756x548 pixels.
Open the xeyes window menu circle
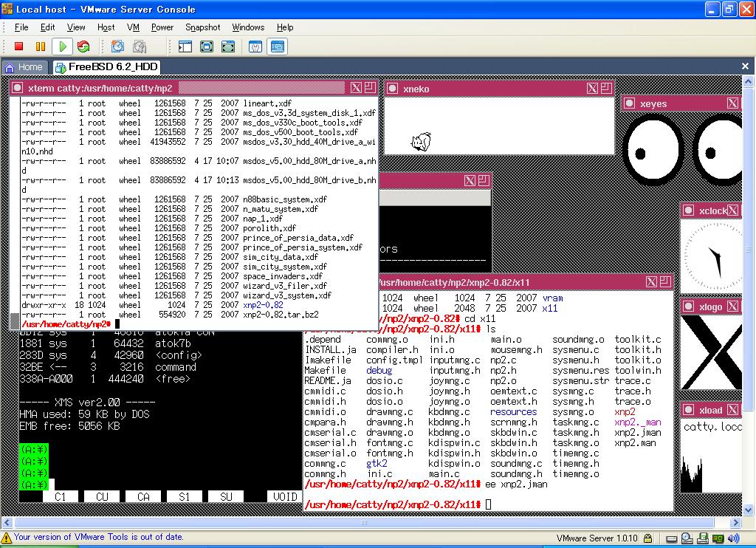[629, 103]
